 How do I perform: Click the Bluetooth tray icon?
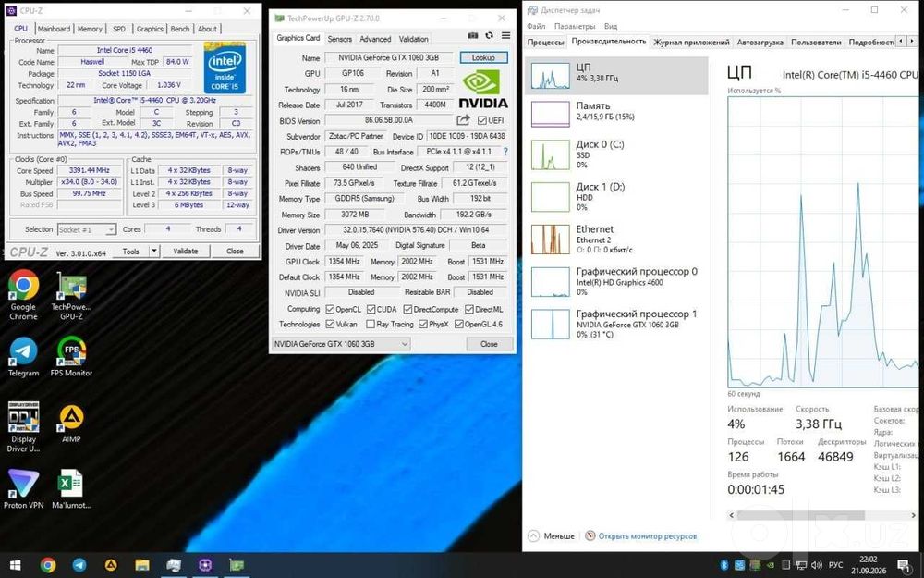[724, 565]
